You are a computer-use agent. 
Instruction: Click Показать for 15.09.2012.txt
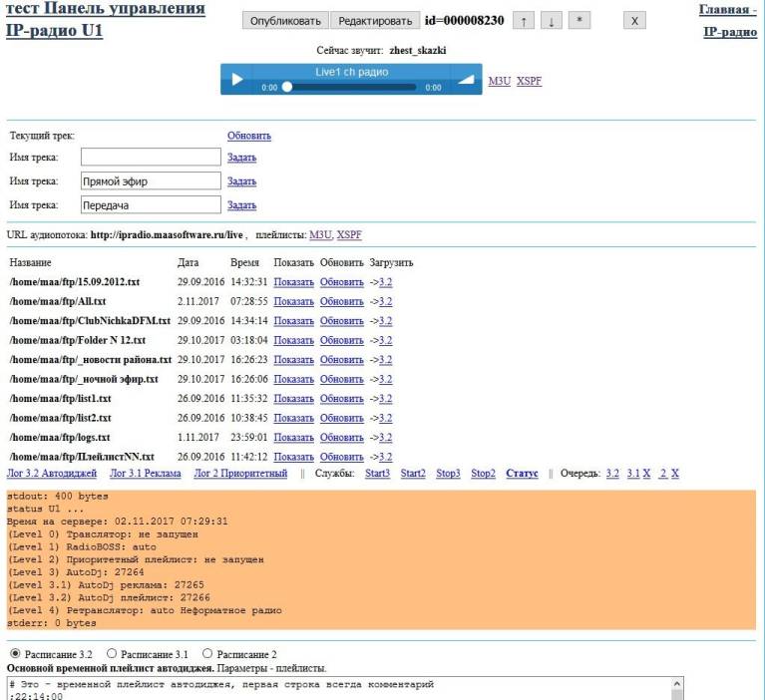click(x=293, y=282)
